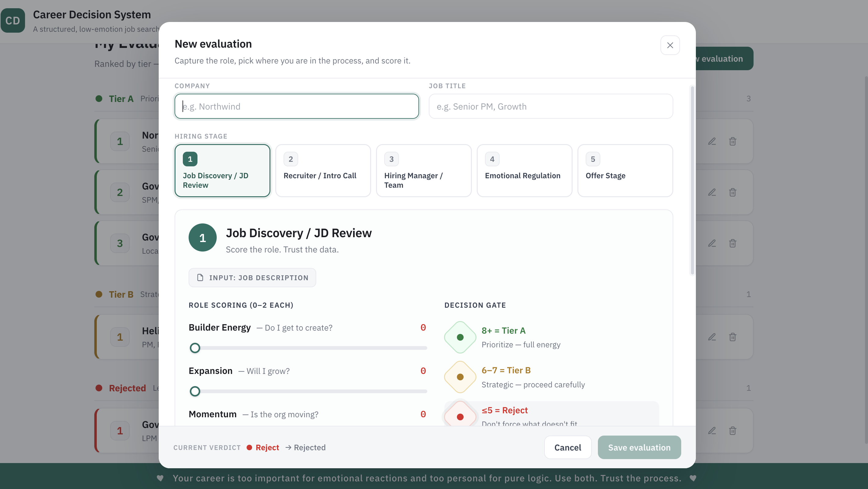Edit the first Tier A evaluation pencil icon
Image resolution: width=868 pixels, height=489 pixels.
712,142
